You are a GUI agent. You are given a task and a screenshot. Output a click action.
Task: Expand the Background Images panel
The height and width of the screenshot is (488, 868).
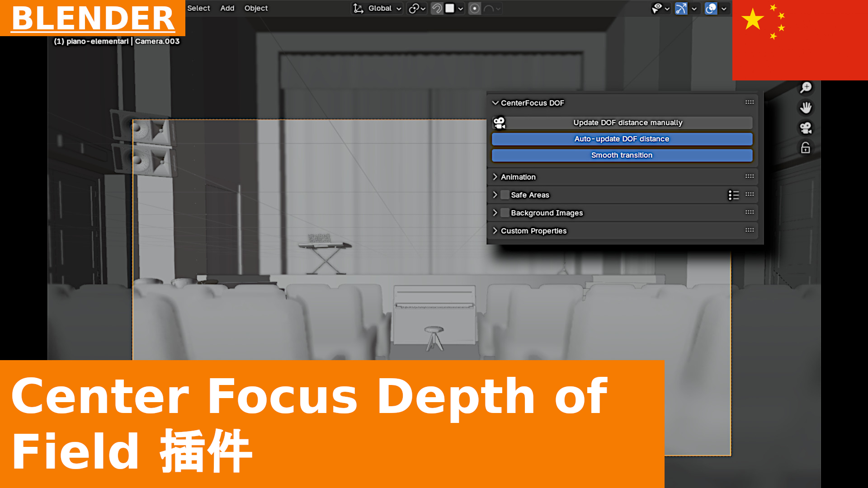pyautogui.click(x=495, y=213)
